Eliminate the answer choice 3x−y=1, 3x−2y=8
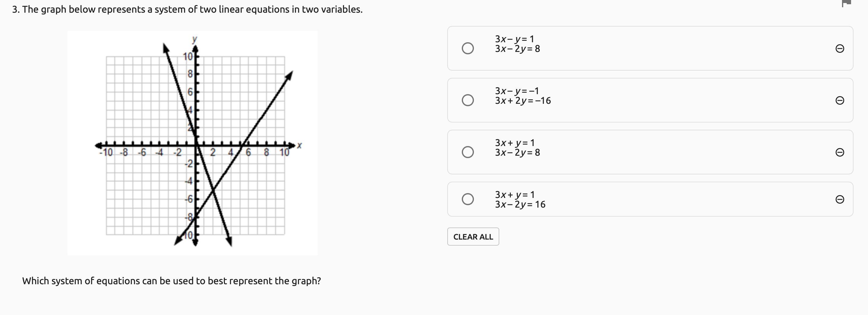868x315 pixels. point(840,49)
